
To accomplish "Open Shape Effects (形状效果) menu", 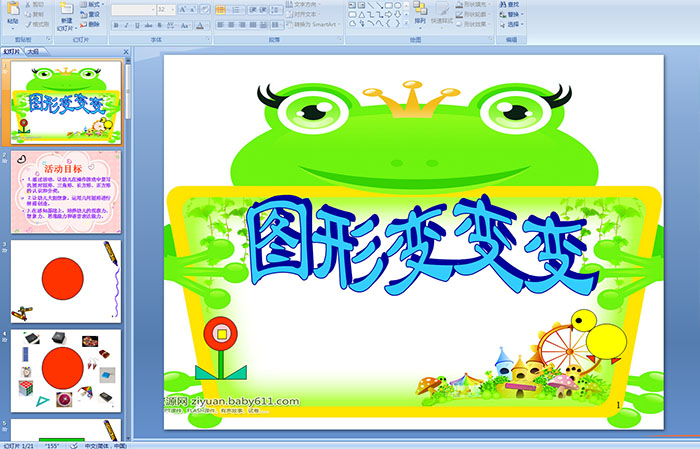I will [x=473, y=24].
